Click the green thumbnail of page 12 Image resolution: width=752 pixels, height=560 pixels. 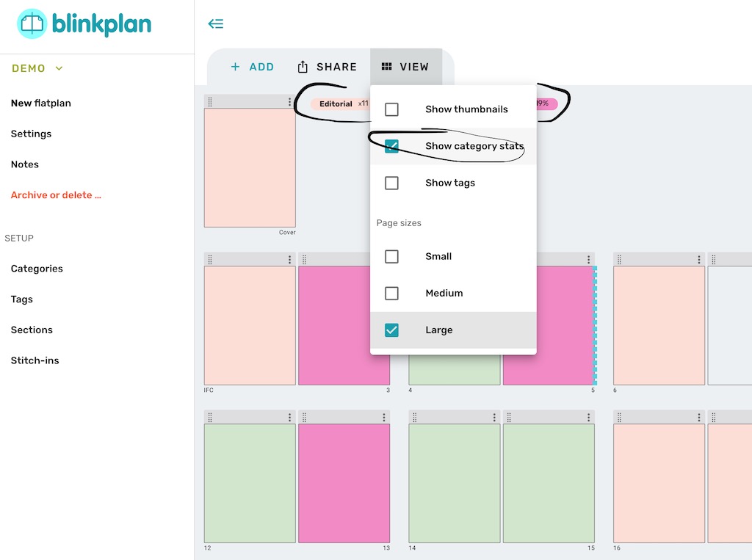[249, 481]
